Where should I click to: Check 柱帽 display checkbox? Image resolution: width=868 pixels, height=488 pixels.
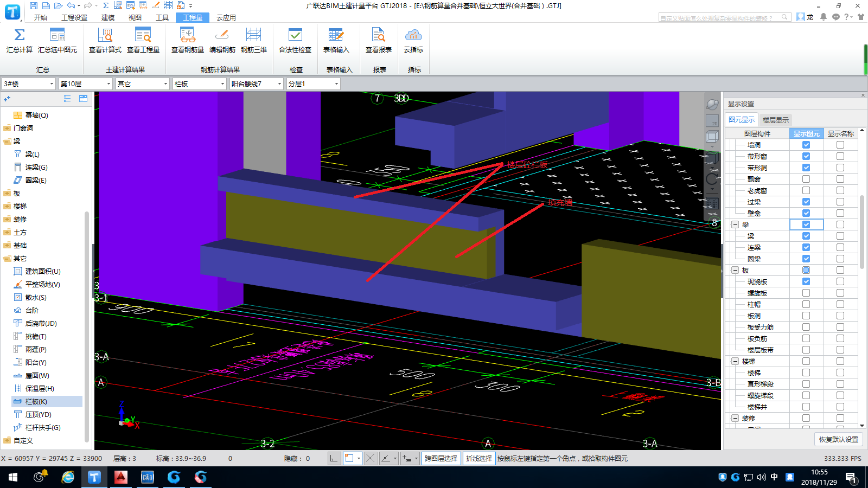[x=806, y=304]
